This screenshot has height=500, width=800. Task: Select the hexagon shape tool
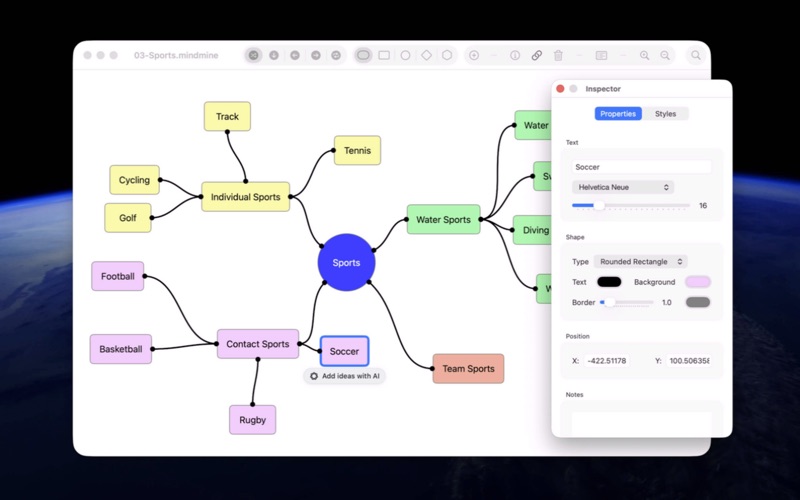447,55
